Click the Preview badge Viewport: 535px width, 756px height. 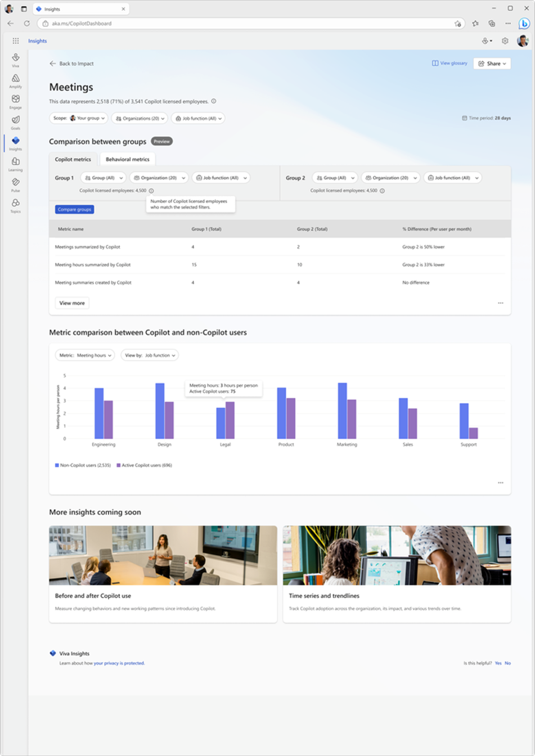[x=161, y=141]
